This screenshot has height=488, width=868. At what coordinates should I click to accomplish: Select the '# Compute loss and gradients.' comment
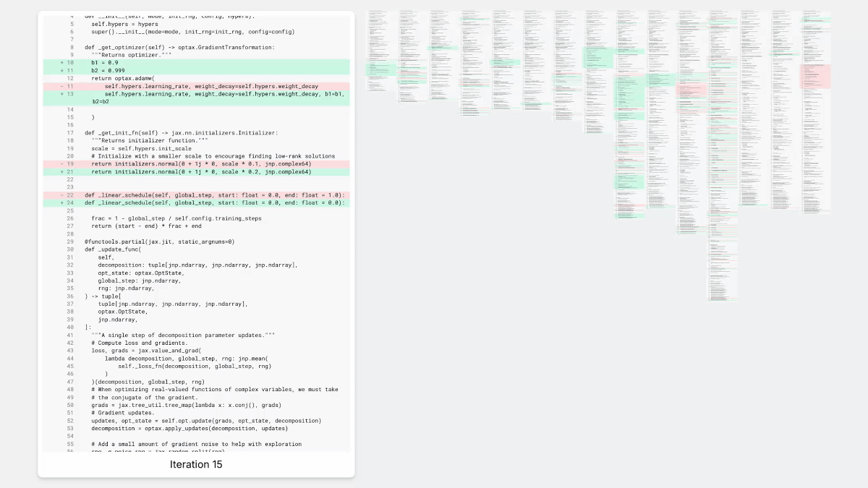tap(140, 343)
